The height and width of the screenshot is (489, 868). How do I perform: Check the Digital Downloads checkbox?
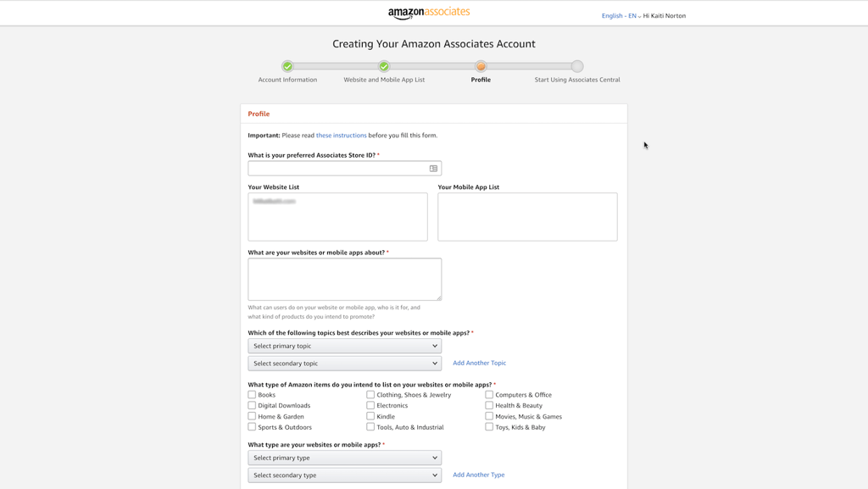(252, 405)
